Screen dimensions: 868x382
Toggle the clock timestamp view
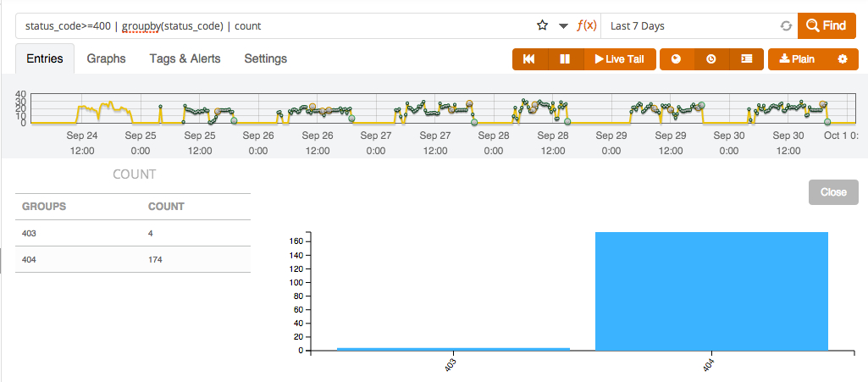(711, 59)
